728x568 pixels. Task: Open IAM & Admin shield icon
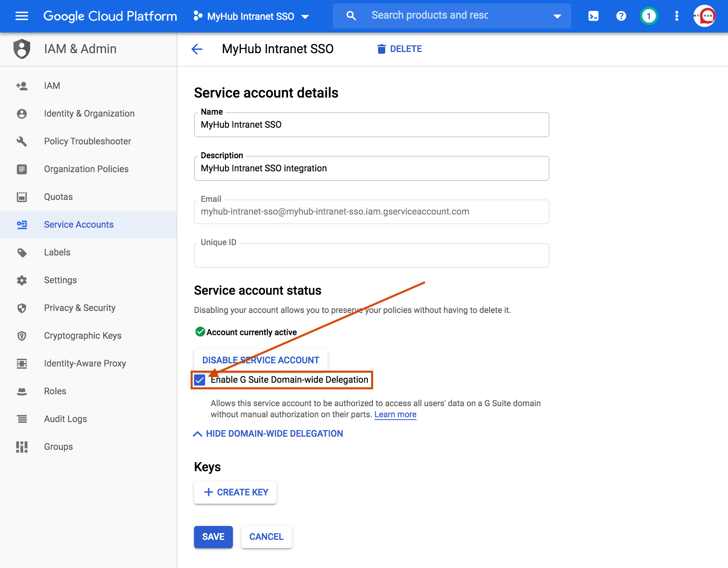pos(22,49)
